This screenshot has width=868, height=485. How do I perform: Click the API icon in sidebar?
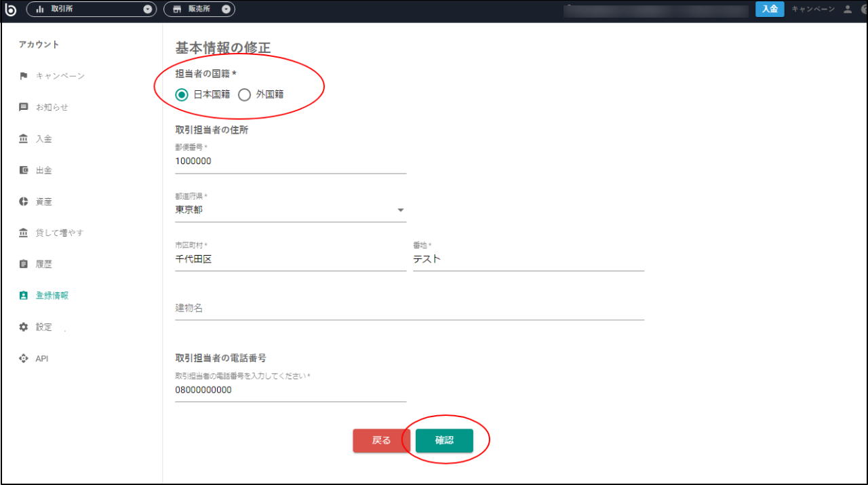(x=24, y=358)
